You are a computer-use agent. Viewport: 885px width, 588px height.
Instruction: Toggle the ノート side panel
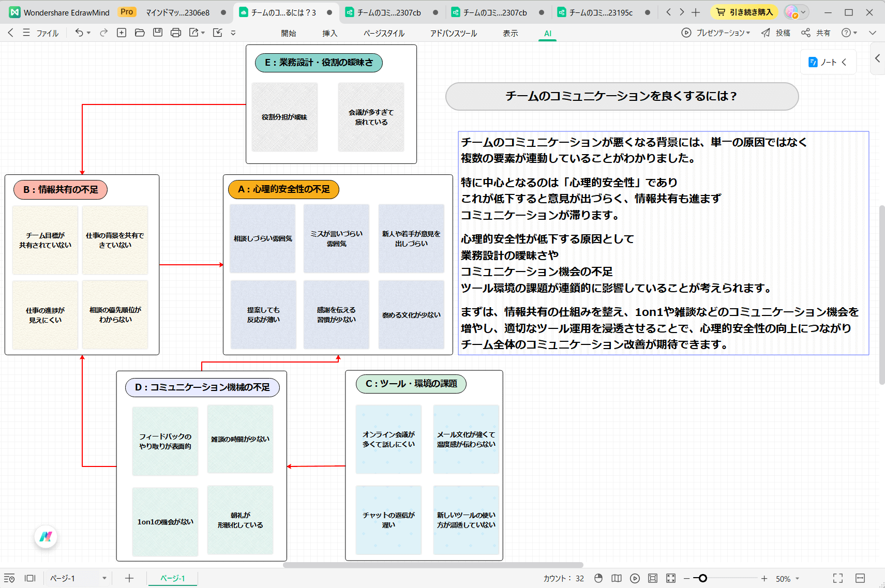point(828,62)
